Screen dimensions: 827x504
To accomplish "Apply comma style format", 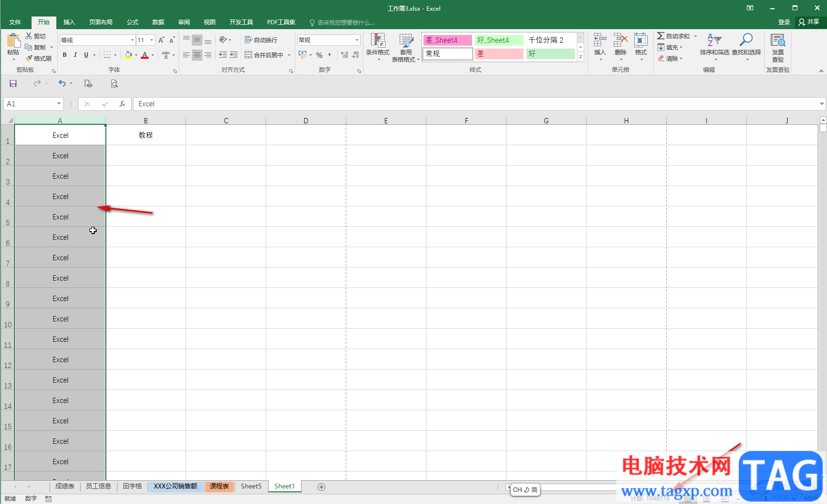I will click(x=330, y=55).
